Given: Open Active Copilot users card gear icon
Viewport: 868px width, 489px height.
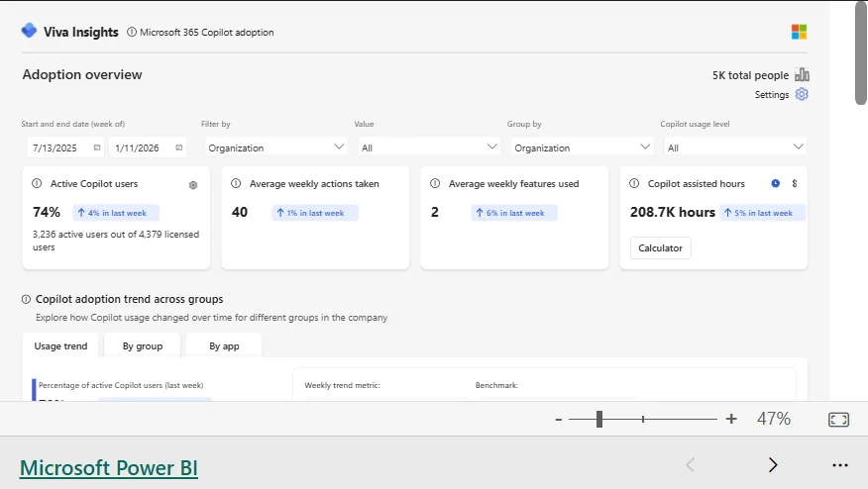Looking at the screenshot, I should point(193,185).
